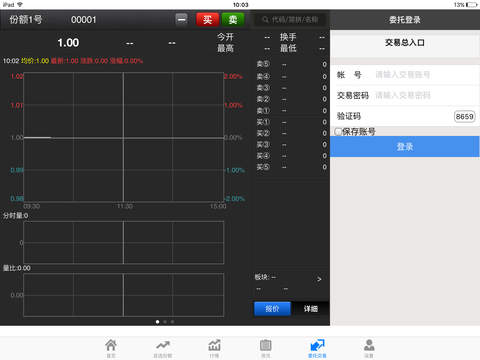Viewport: 480px width, 360px height.
Task: Open the settings tab with person icon
Action: pyautogui.click(x=369, y=348)
